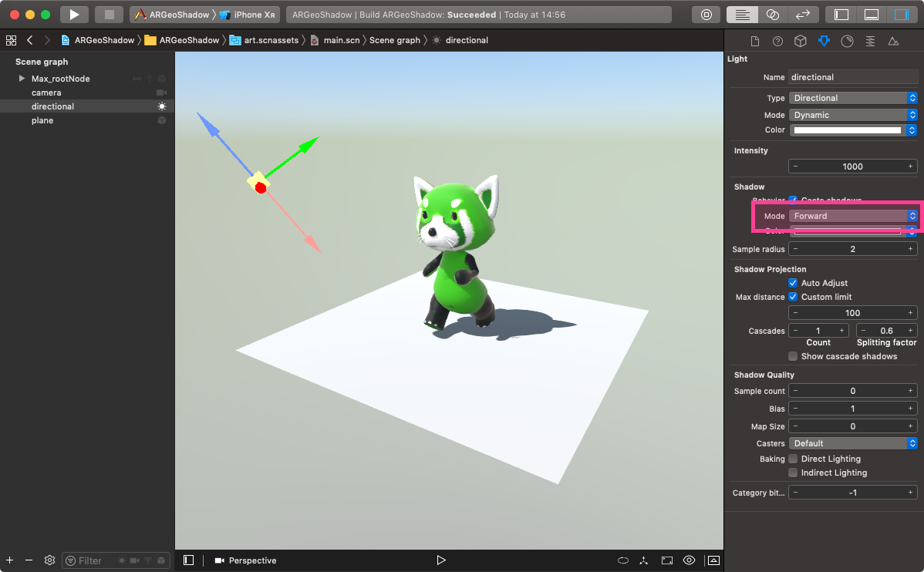Click the geometry cube icon on plane row
The height and width of the screenshot is (572, 924).
tap(161, 120)
